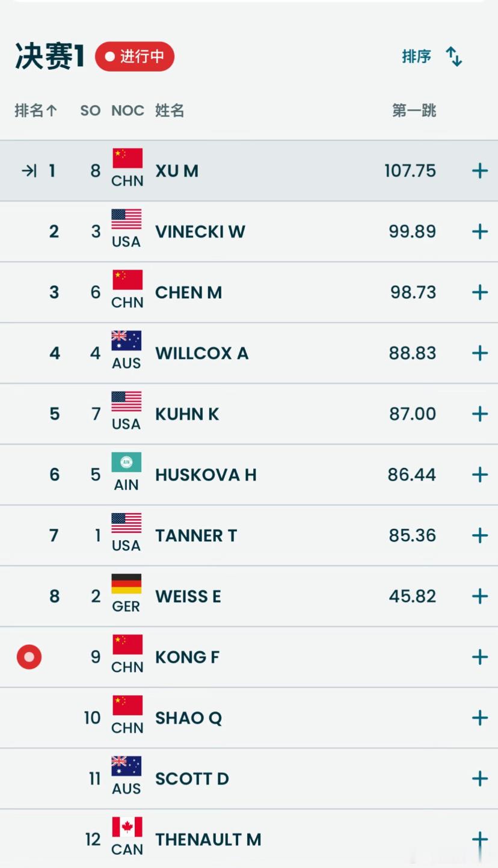Image resolution: width=498 pixels, height=868 pixels.
Task: Expand HUSKOVA H row plus icon
Action: (x=479, y=475)
